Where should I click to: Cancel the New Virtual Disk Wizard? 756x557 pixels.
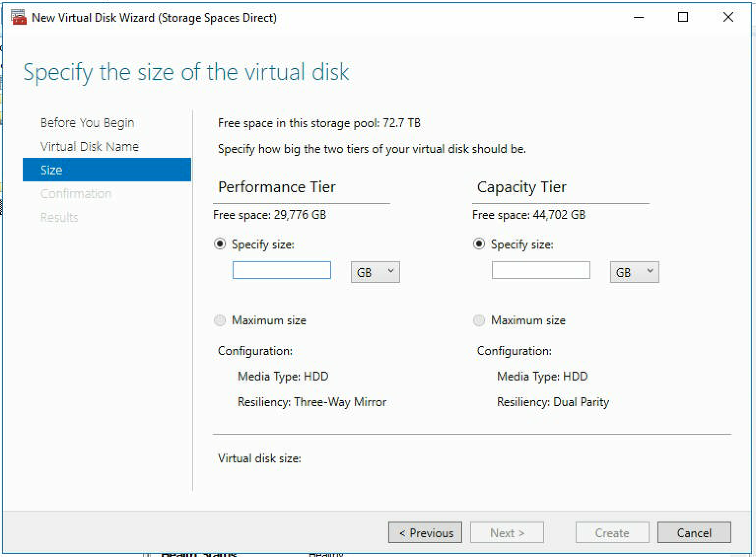[693, 532]
